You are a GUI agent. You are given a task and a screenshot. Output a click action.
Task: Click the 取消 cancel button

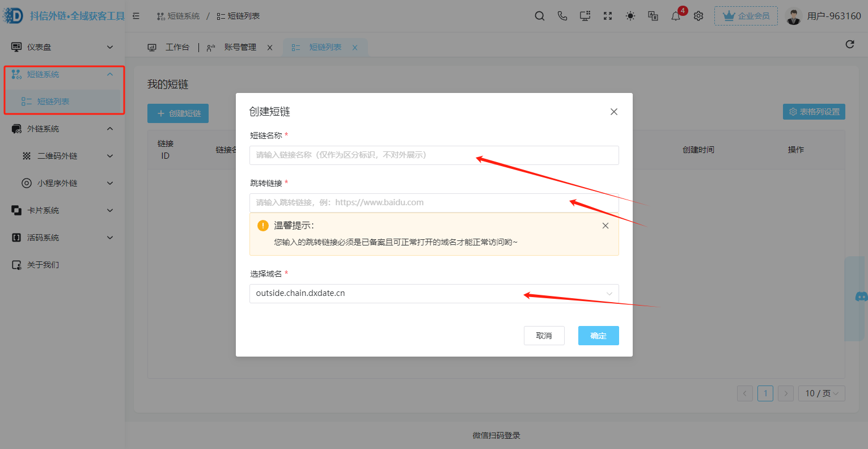coord(544,336)
